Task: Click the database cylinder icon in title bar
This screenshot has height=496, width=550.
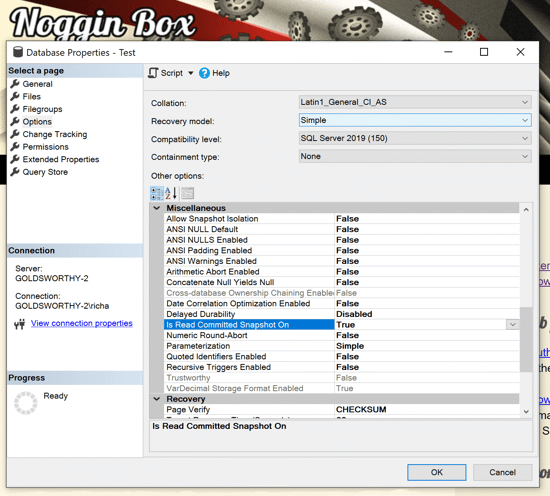Action: (x=18, y=52)
